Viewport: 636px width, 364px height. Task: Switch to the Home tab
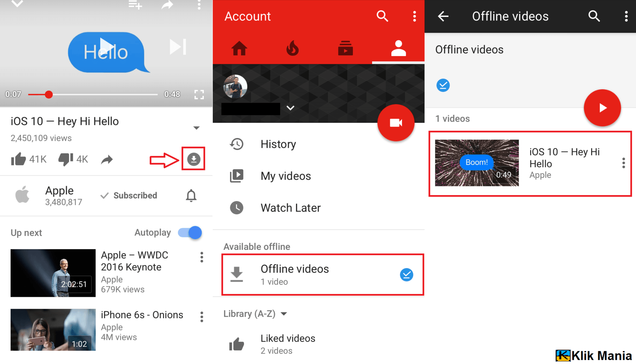239,48
